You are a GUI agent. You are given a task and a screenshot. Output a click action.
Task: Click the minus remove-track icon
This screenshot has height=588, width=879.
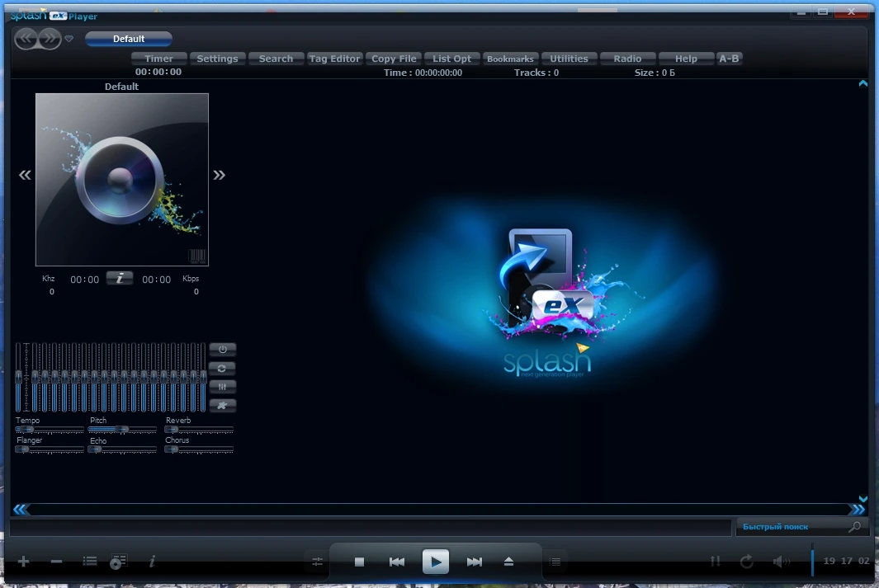pos(57,561)
